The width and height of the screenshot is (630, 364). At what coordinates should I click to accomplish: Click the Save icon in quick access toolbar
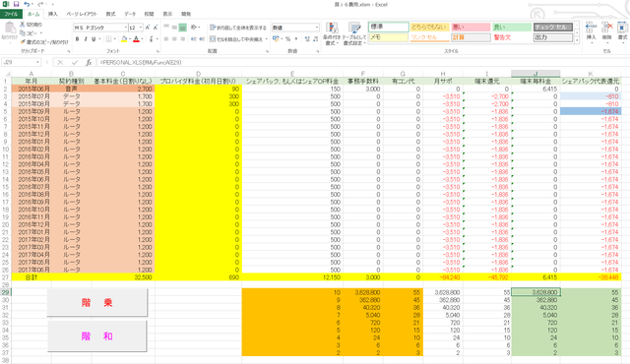[x=16, y=4]
